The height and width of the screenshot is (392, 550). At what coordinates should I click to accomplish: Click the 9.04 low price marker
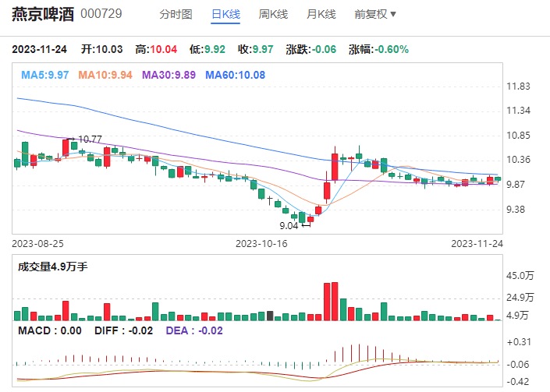[x=289, y=226]
